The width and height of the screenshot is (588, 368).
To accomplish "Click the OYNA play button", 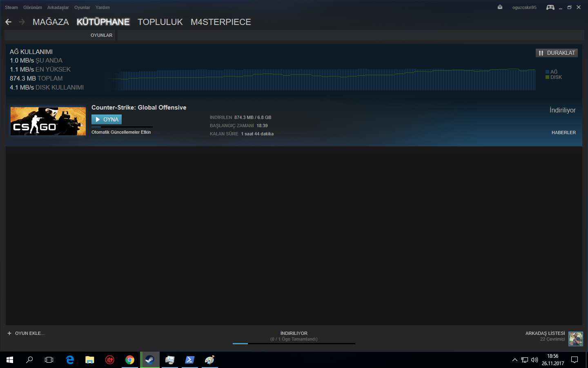I will point(107,119).
